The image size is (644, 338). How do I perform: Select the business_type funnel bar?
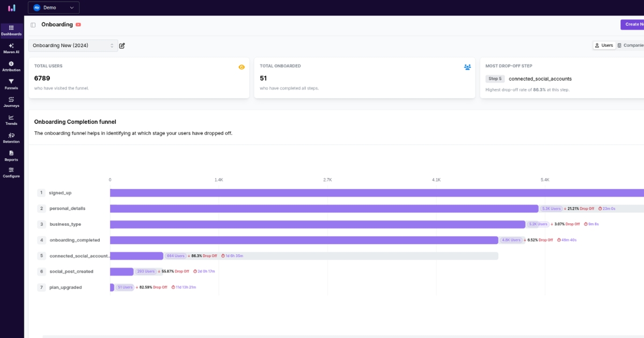[318, 224]
